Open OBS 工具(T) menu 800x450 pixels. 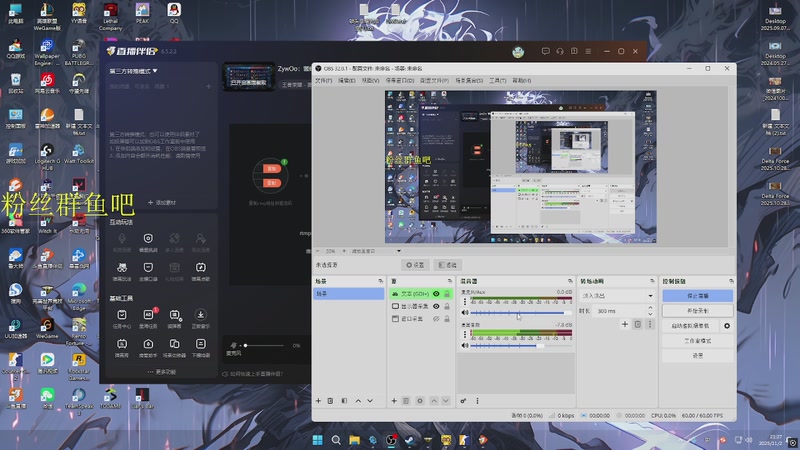[497, 81]
